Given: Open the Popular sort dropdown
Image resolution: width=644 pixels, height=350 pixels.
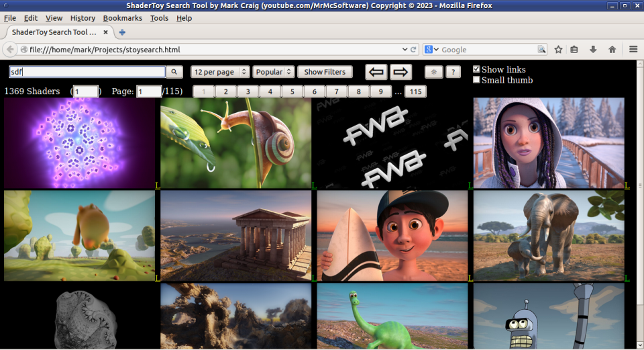Looking at the screenshot, I should (274, 72).
